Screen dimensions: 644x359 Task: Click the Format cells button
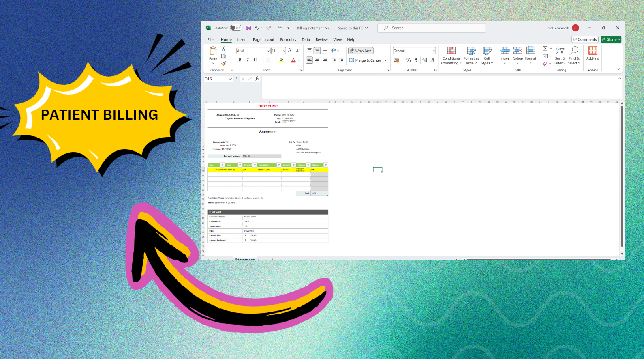point(531,56)
